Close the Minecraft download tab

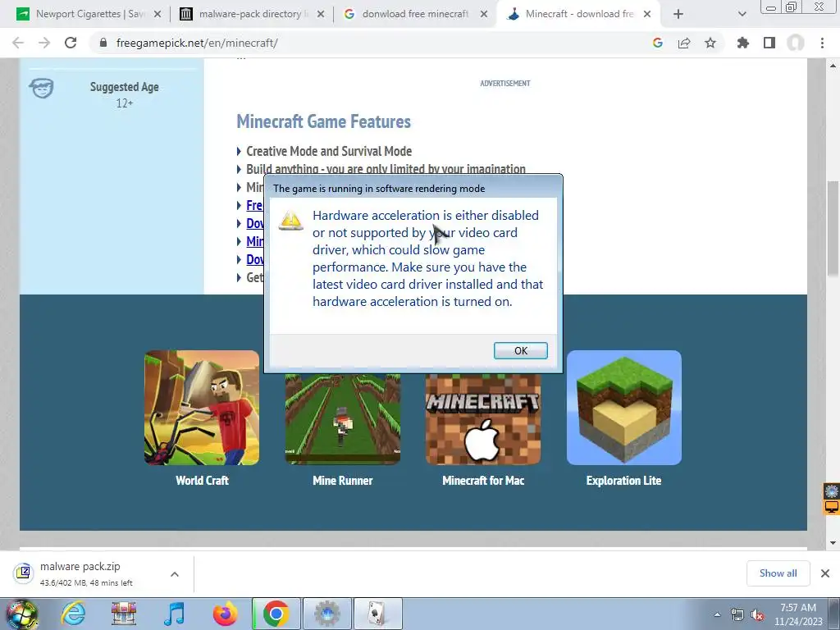click(x=647, y=15)
